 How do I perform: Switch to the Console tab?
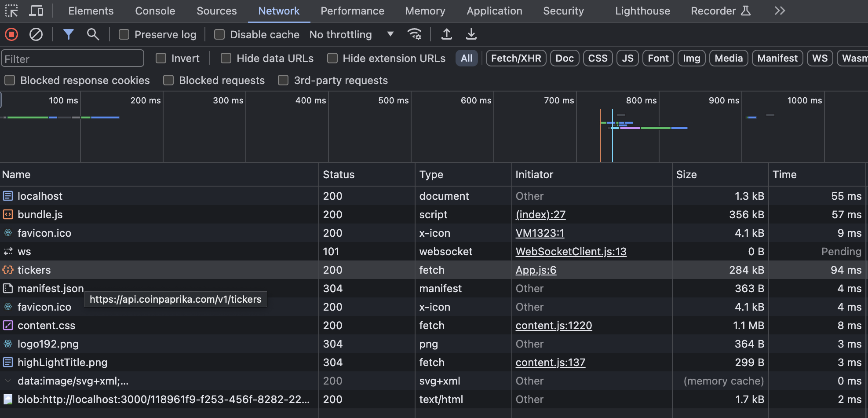pyautogui.click(x=155, y=11)
